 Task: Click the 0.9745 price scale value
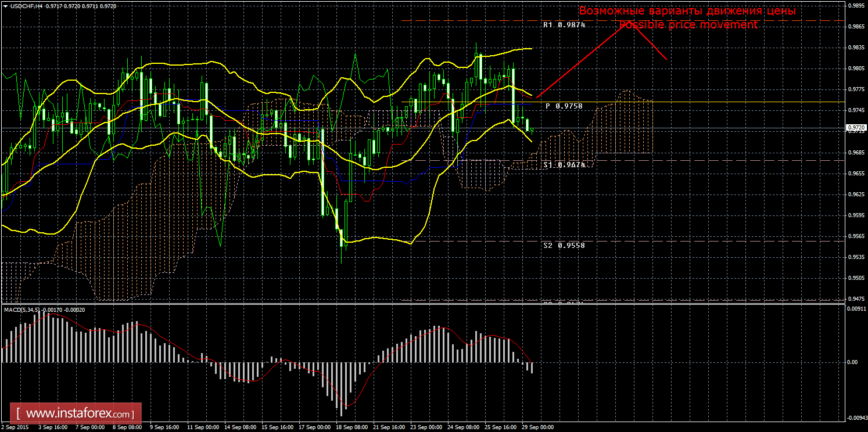click(x=855, y=110)
